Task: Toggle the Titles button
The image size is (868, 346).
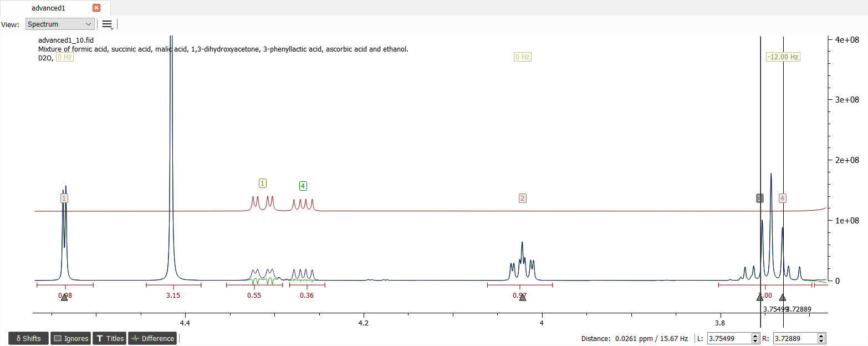Action: pyautogui.click(x=110, y=338)
